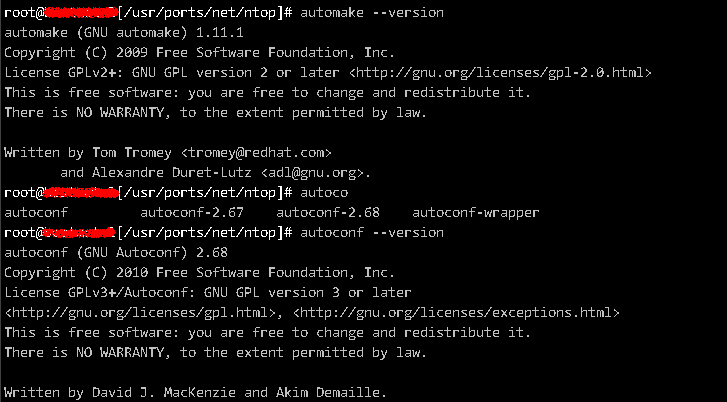
Task: Click the Autoconf 2.68 version line
Action: pyautogui.click(x=116, y=253)
